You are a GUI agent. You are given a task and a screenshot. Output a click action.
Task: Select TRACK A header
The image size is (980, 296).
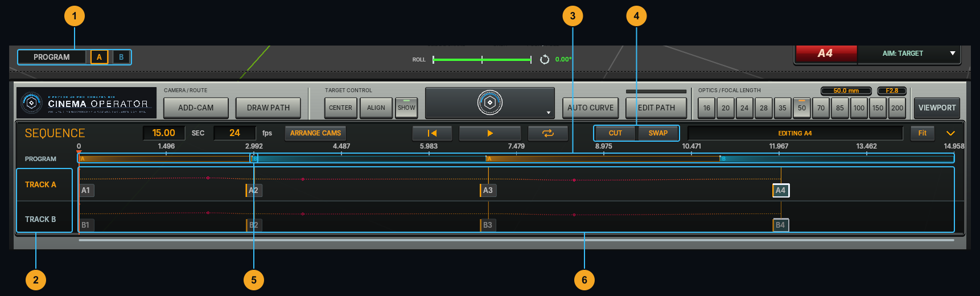[x=44, y=184]
